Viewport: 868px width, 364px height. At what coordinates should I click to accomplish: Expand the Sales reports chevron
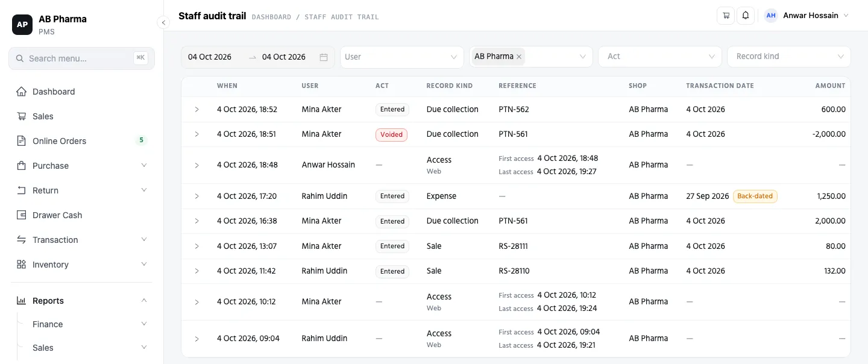(144, 347)
